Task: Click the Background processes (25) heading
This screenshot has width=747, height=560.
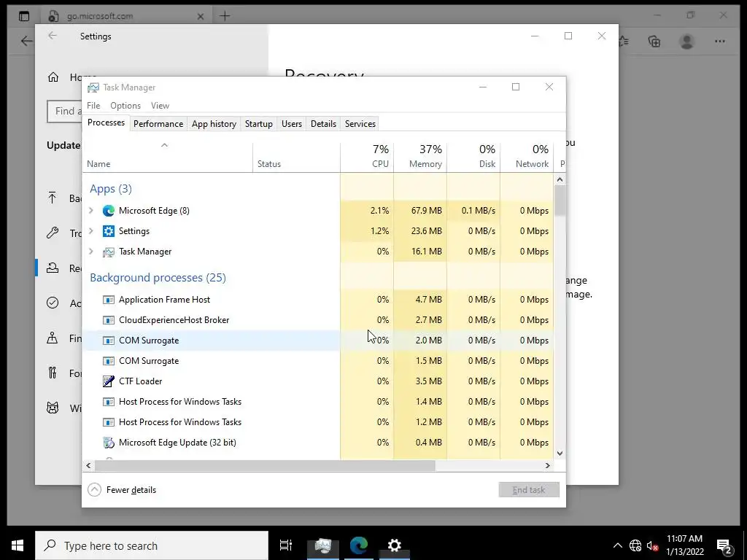Action: click(x=158, y=278)
